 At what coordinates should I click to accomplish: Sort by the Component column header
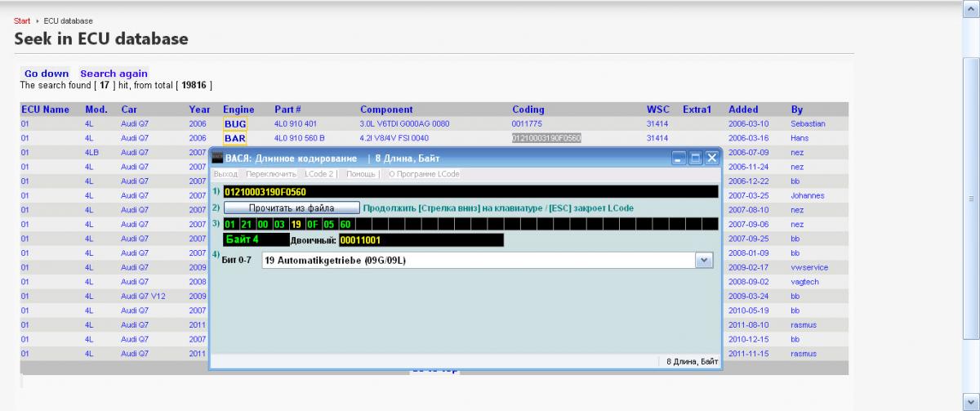[x=386, y=109]
